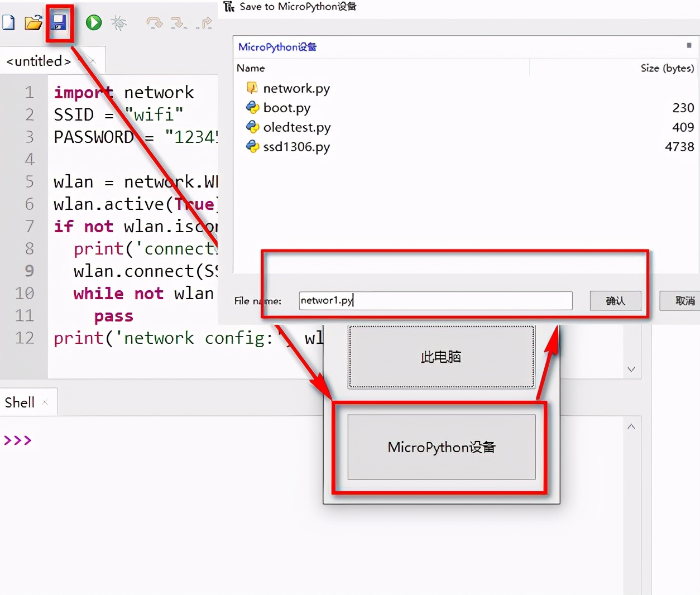Choose 此电脑 as save location
The width and height of the screenshot is (700, 595).
point(440,357)
